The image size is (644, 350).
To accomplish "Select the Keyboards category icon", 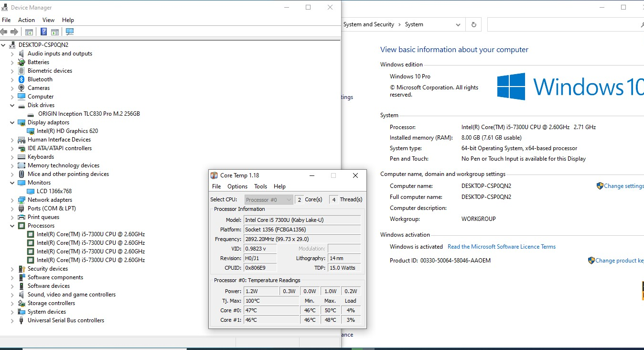I will pyautogui.click(x=21, y=157).
